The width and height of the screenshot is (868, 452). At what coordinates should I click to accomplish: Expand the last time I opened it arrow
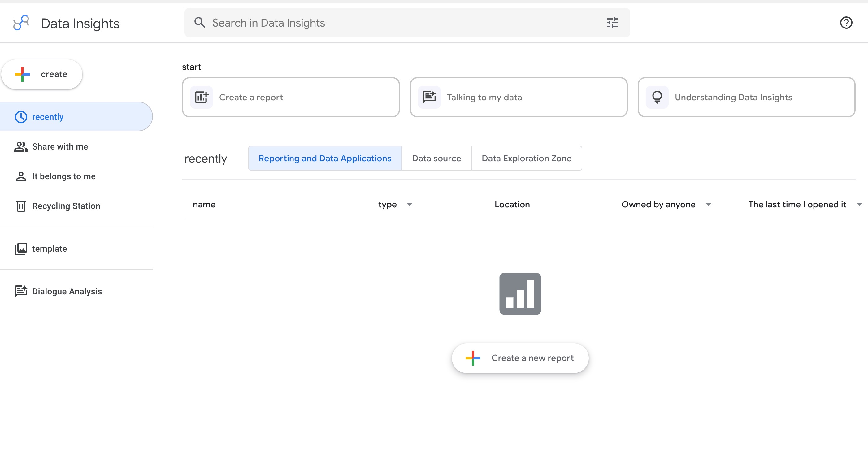[859, 205]
